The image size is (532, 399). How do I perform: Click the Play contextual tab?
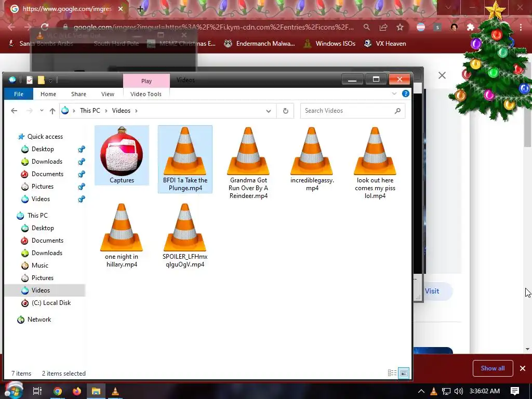[146, 81]
